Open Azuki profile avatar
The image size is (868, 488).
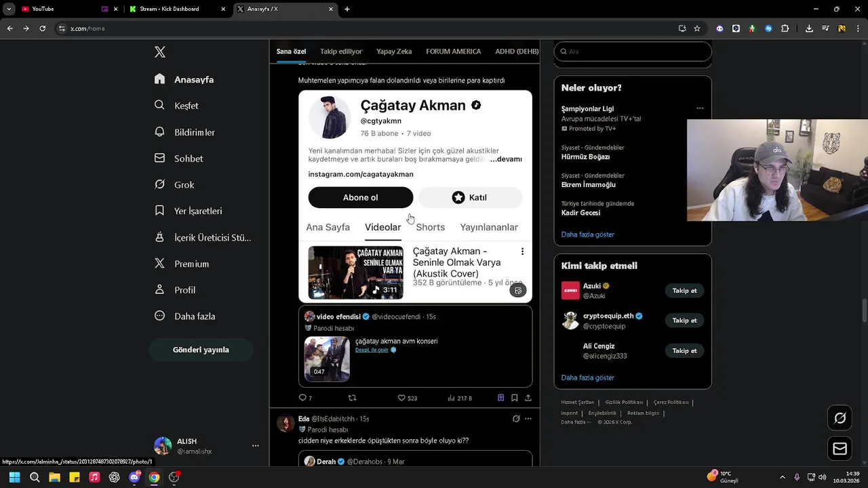570,291
